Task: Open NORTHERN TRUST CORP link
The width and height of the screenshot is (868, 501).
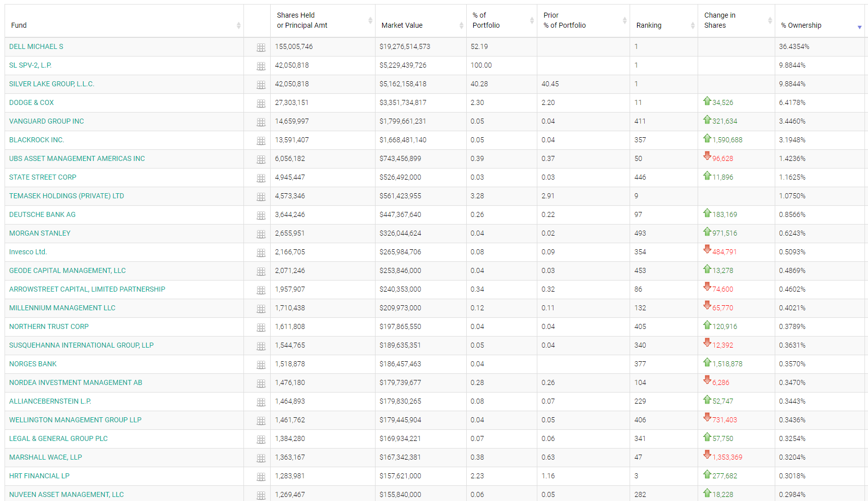Action: pyautogui.click(x=49, y=326)
